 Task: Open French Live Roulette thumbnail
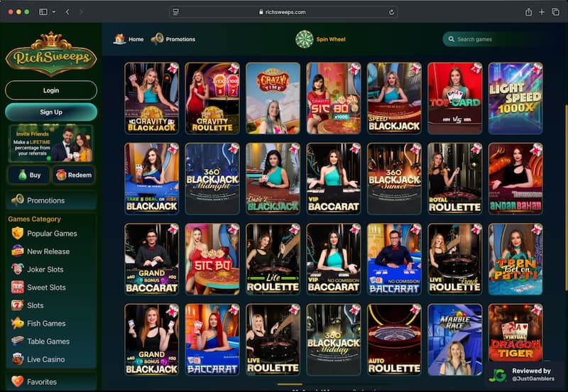[x=454, y=259]
